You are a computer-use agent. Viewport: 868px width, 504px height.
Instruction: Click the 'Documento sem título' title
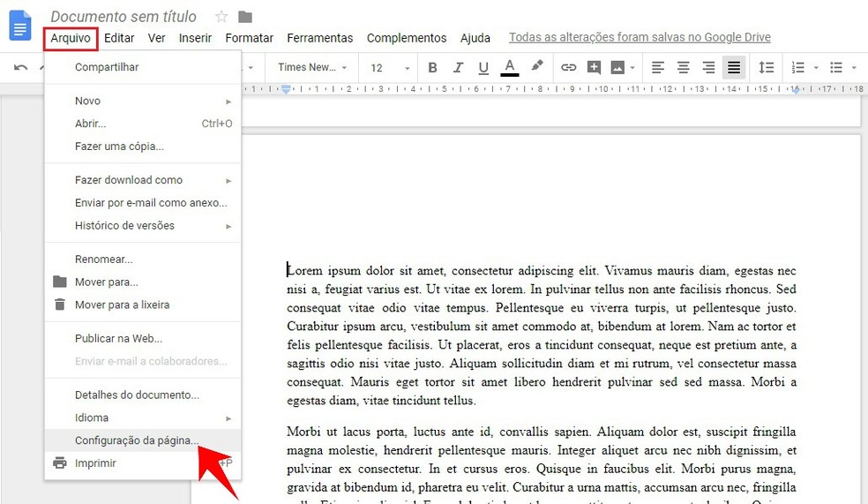pyautogui.click(x=123, y=17)
